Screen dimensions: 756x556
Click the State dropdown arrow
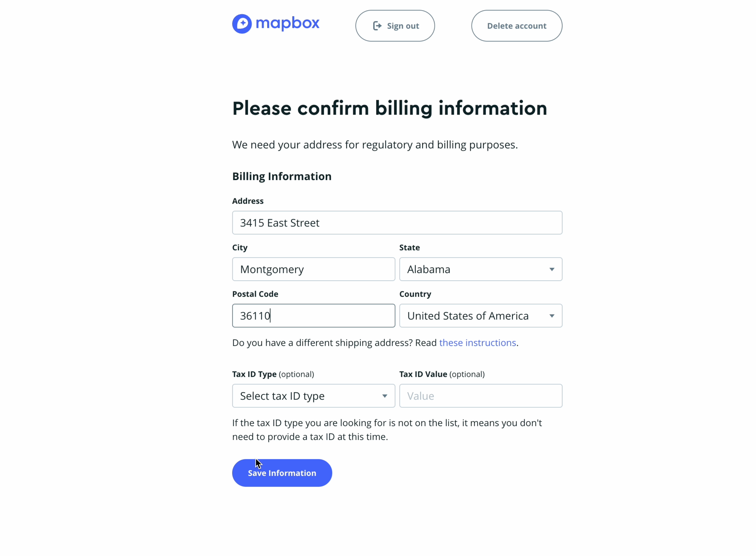551,269
